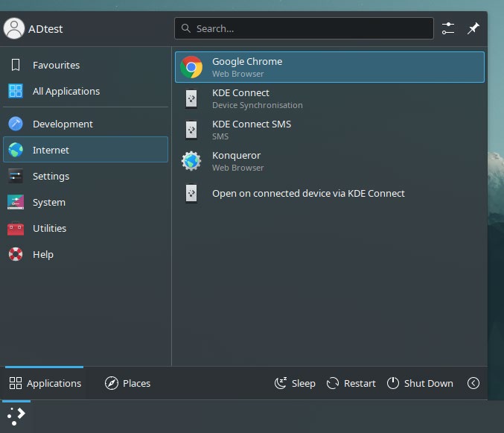Click the Konqueror gear-globe icon

[x=191, y=161]
